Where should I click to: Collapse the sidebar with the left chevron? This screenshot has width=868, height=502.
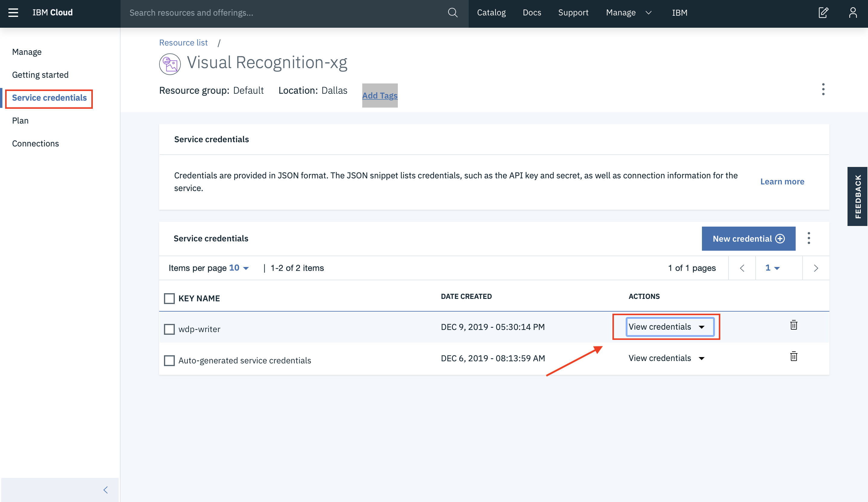pos(105,490)
